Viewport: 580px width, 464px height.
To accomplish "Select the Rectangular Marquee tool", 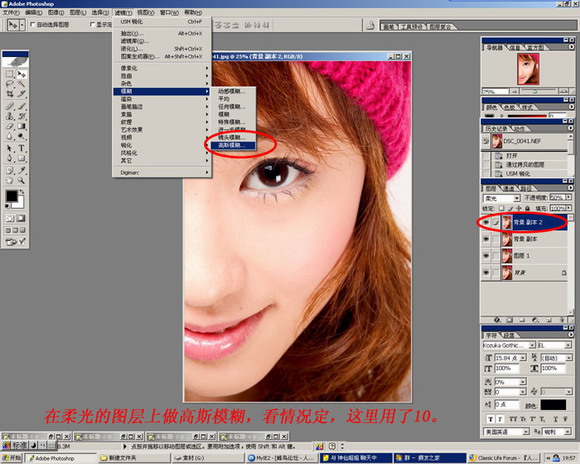I will pyautogui.click(x=10, y=74).
